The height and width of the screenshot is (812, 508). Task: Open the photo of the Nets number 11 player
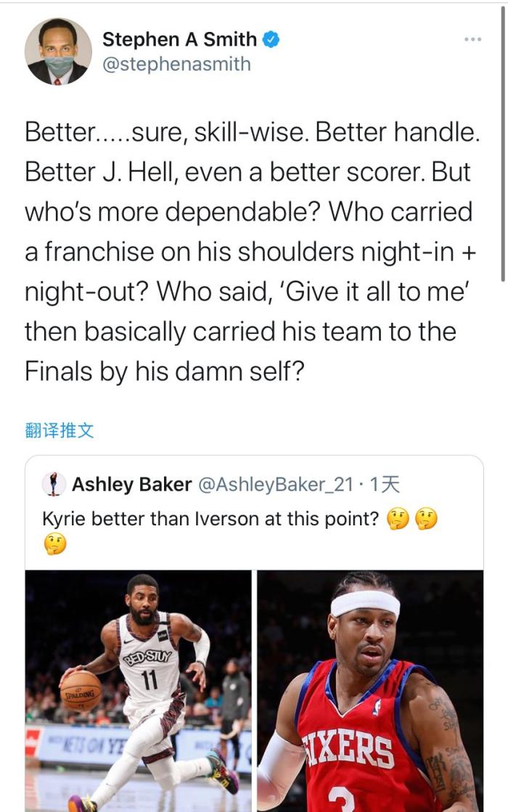(x=139, y=690)
